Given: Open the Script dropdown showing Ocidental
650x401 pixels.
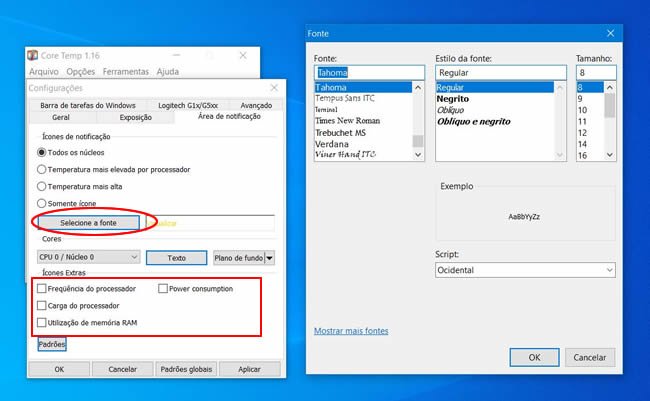Looking at the screenshot, I should [525, 270].
